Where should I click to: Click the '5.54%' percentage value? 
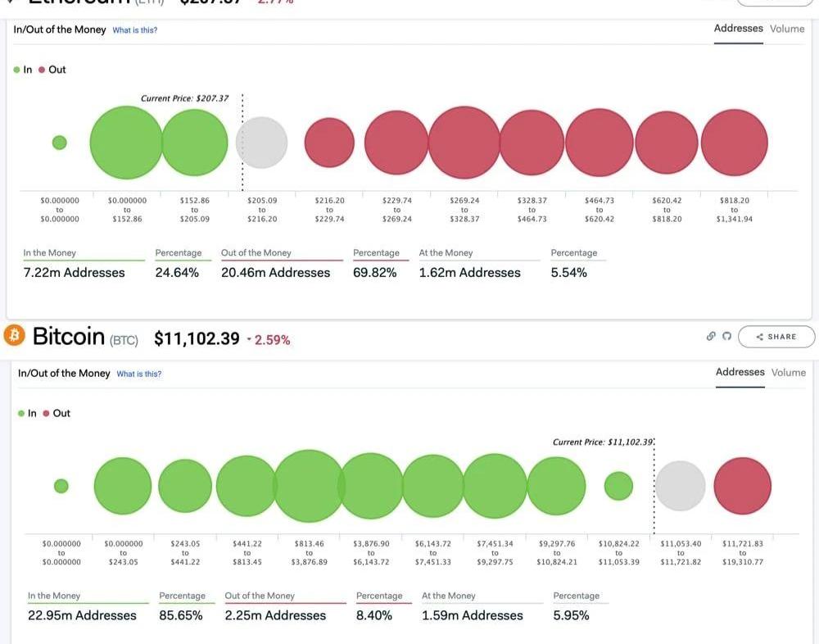click(569, 272)
